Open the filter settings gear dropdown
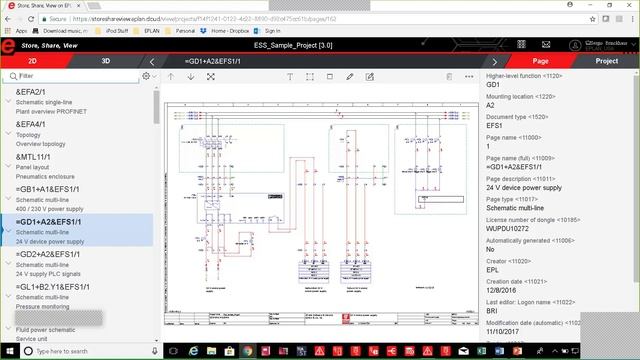The width and height of the screenshot is (640, 360). tap(149, 76)
